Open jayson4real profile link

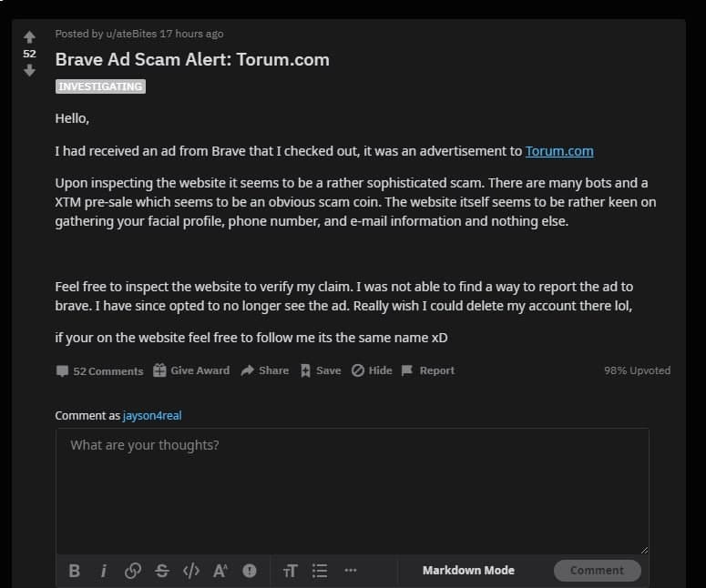[152, 415]
